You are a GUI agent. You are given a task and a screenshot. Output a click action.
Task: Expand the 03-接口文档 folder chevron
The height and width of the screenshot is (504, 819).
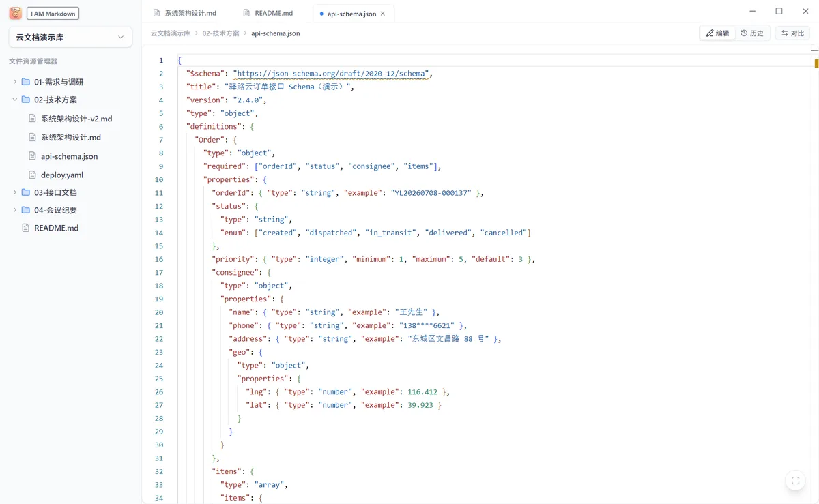pyautogui.click(x=15, y=192)
